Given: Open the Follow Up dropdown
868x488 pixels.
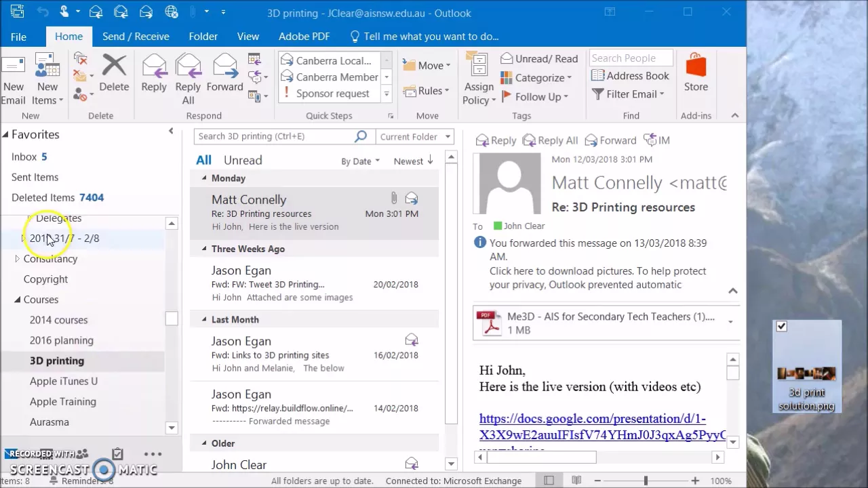Looking at the screenshot, I should click(x=535, y=97).
